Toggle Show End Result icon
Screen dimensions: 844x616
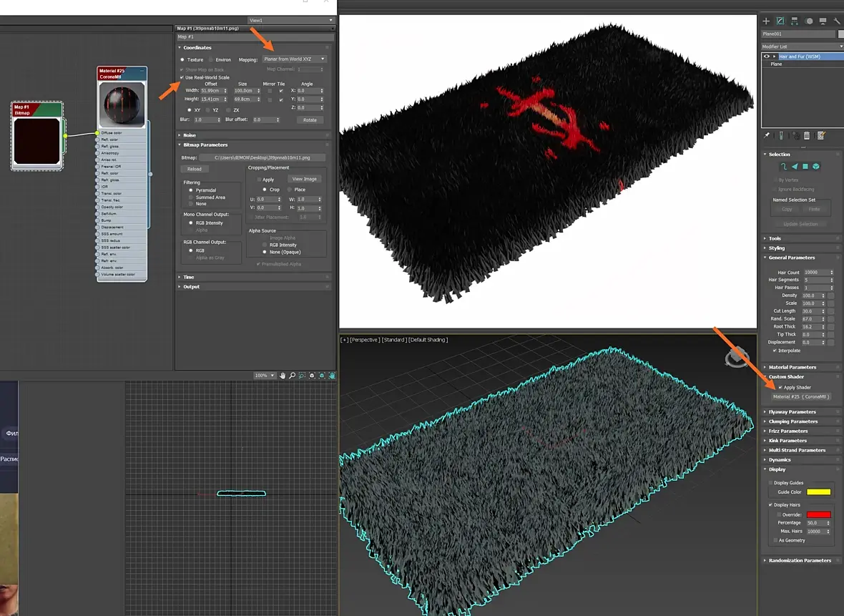pyautogui.click(x=781, y=136)
